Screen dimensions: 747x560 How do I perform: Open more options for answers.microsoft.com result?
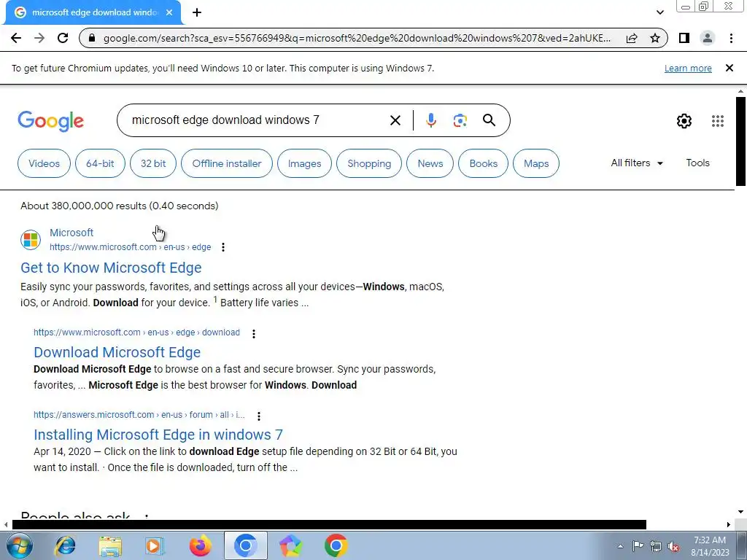[259, 416]
